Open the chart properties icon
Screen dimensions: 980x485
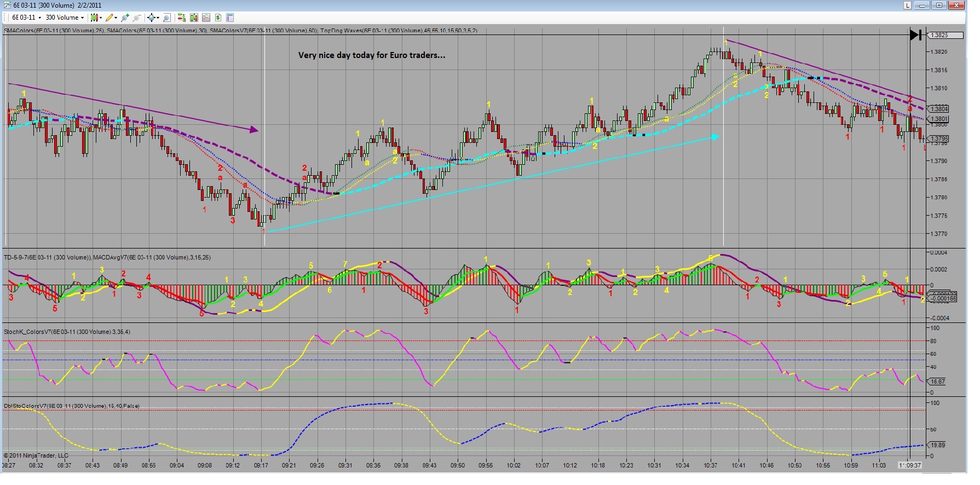[x=230, y=18]
